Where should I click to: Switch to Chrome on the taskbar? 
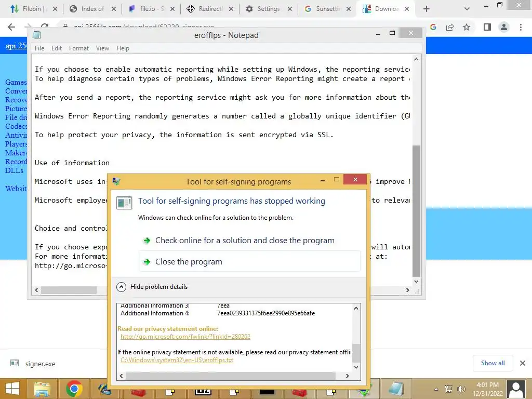[x=74, y=389]
